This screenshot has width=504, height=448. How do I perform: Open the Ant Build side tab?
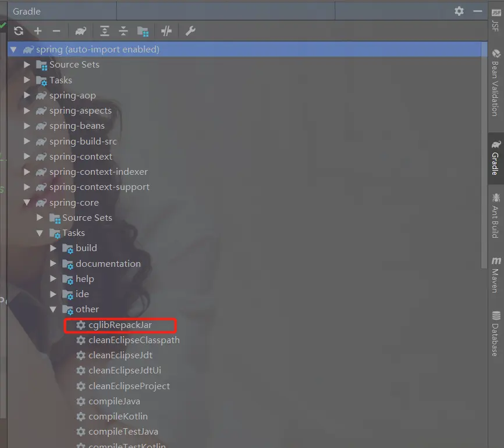click(x=496, y=216)
